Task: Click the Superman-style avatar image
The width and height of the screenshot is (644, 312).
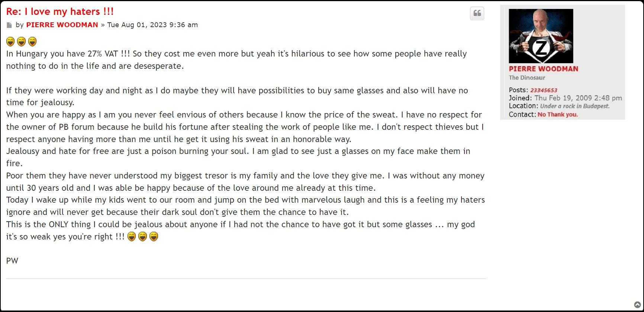Action: 541,36
